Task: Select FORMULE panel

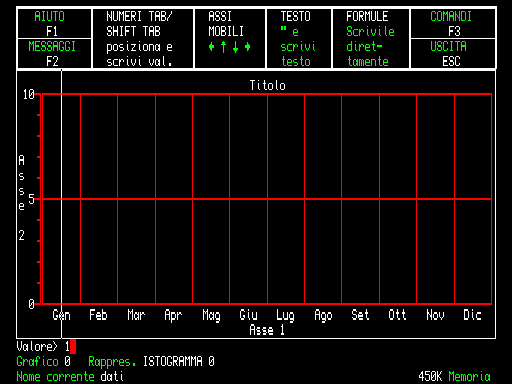Action: (371, 39)
